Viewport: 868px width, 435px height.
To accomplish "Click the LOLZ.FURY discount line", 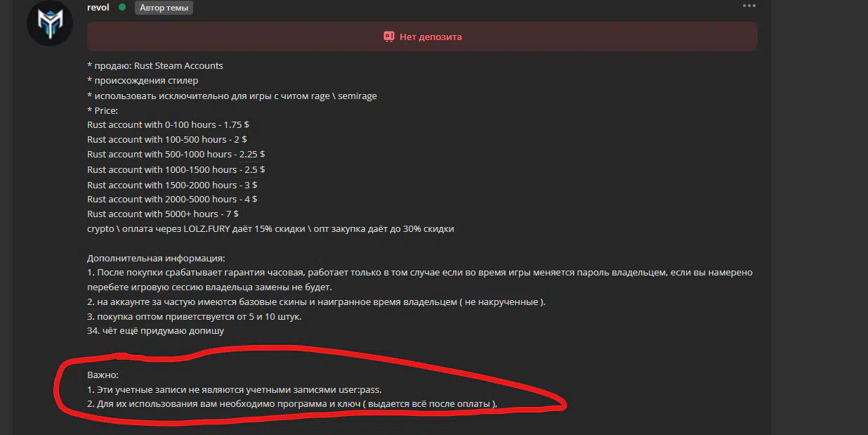I will pyautogui.click(x=270, y=229).
